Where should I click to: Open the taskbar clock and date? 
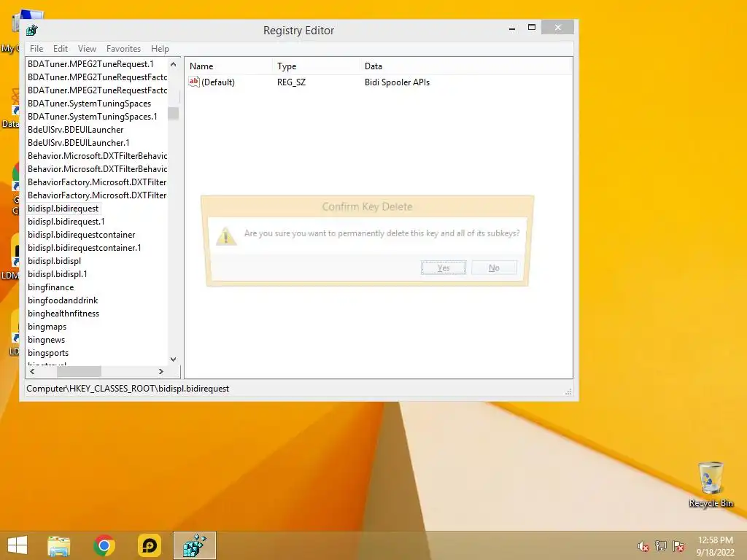716,546
